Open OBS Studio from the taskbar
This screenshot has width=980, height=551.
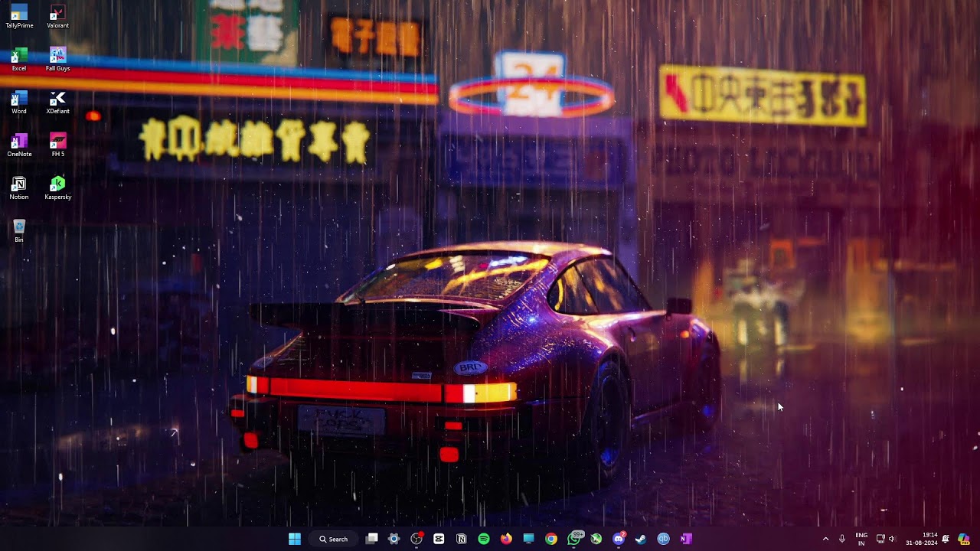point(416,539)
